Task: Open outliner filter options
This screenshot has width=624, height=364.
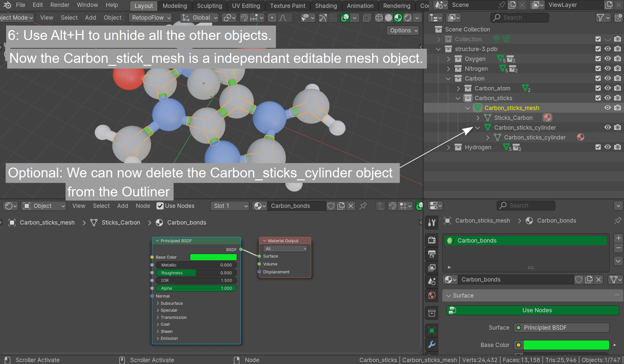Action: point(603,18)
